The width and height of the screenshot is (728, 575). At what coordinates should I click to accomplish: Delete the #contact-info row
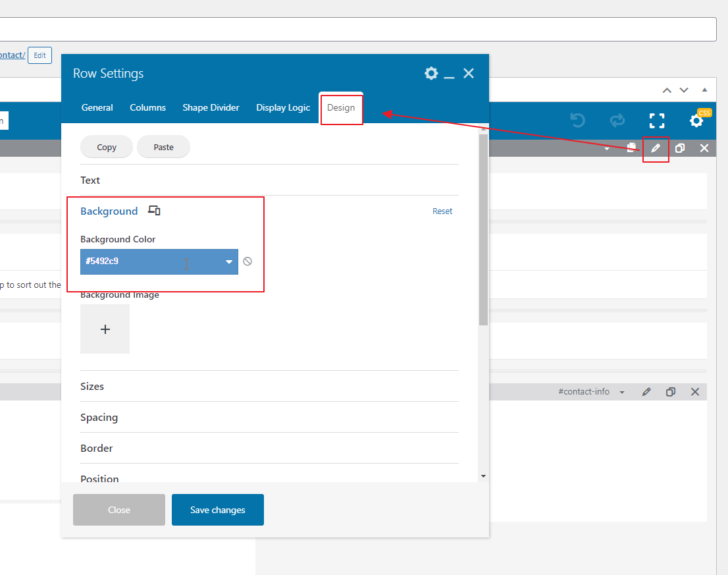(x=695, y=391)
